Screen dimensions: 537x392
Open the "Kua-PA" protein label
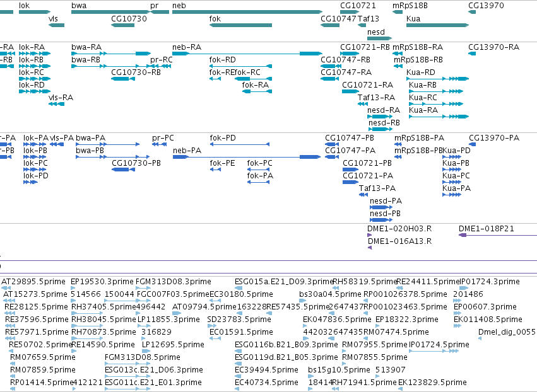[x=456, y=188]
